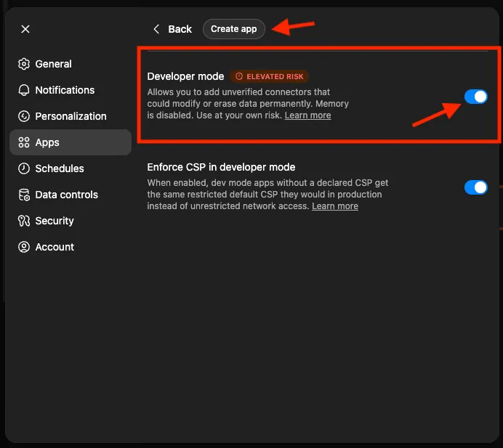
Task: Click the Schedules clock icon
Action: pyautogui.click(x=24, y=168)
